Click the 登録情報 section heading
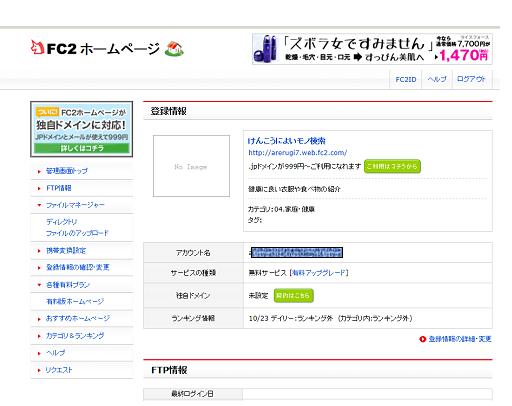Viewport: 512px width, 406px height. coord(168,111)
